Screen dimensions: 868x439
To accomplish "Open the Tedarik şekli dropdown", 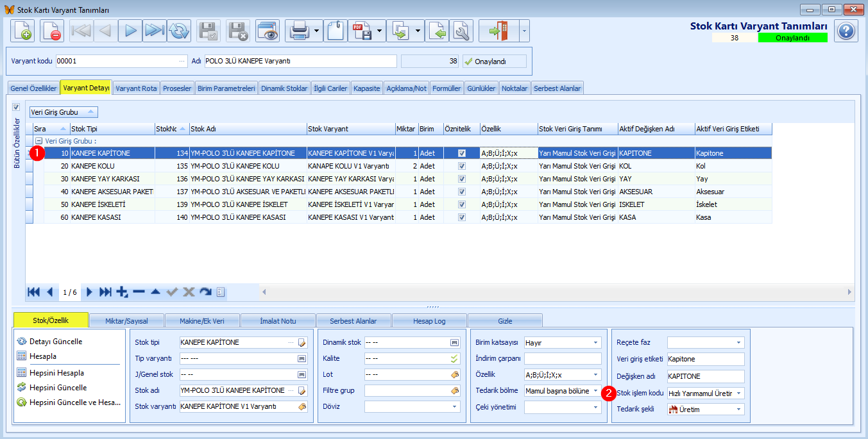I will (x=738, y=409).
